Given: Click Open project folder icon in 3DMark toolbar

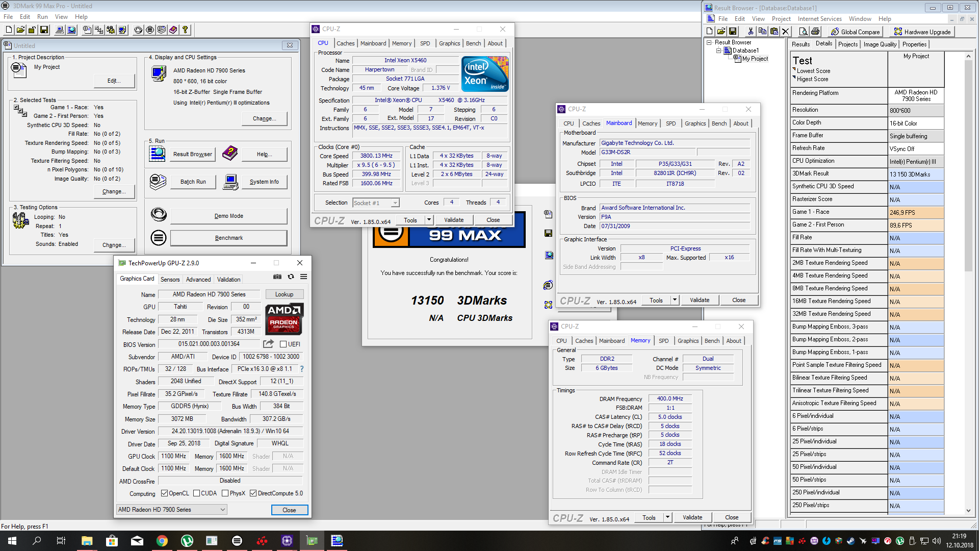Looking at the screenshot, I should 20,30.
